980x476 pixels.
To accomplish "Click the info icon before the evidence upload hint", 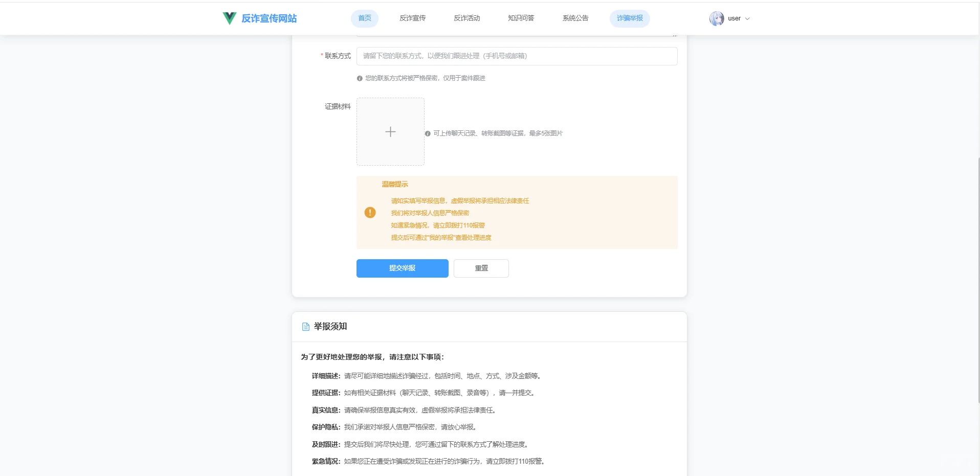I will click(428, 133).
